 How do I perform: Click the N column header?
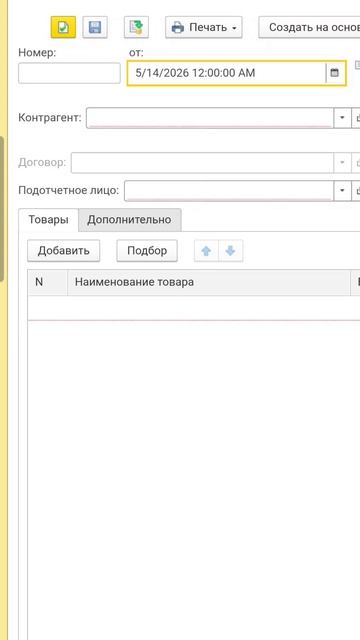click(x=47, y=282)
